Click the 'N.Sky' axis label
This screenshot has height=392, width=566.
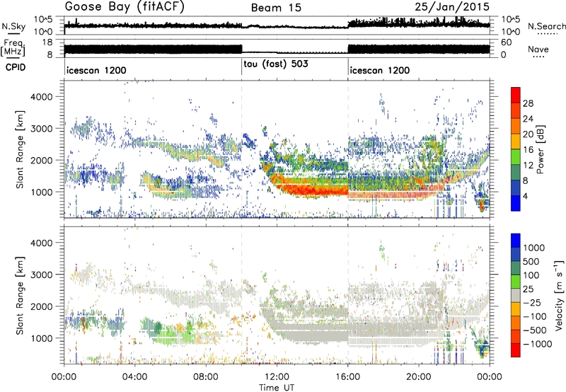coord(13,26)
